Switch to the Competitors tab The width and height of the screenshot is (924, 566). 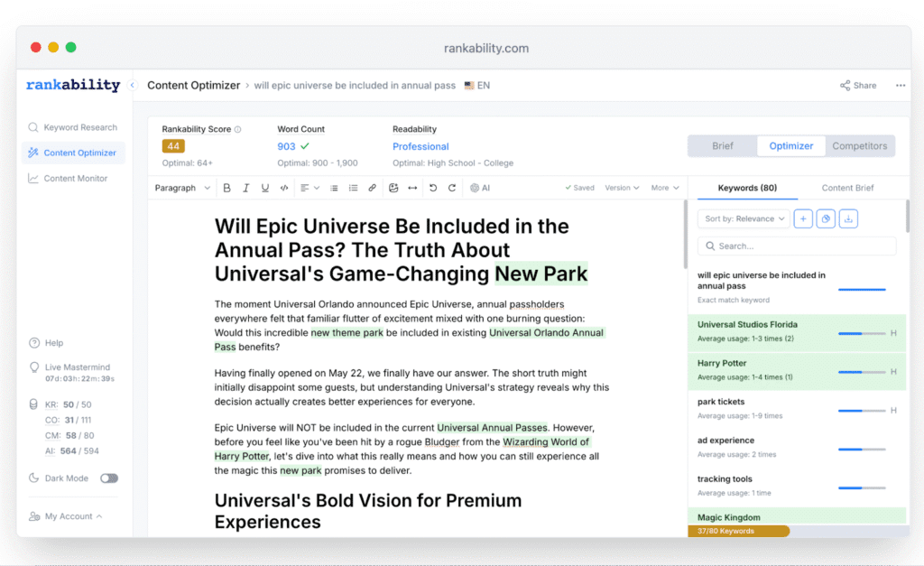tap(859, 146)
